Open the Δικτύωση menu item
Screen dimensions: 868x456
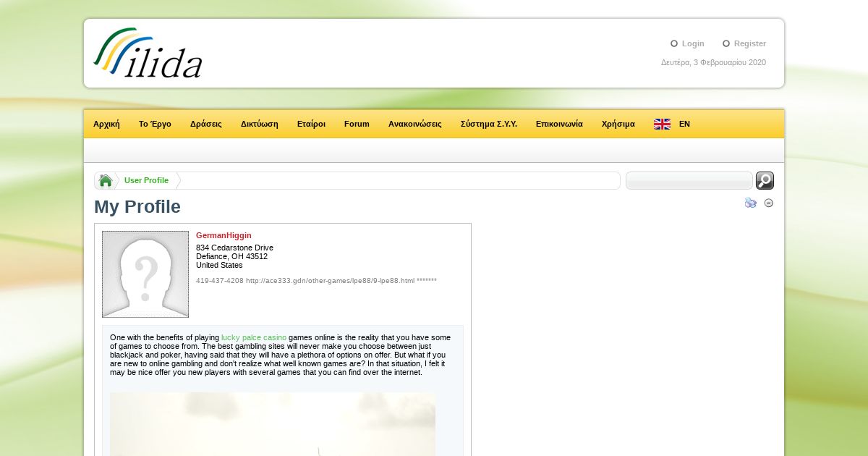click(x=260, y=124)
